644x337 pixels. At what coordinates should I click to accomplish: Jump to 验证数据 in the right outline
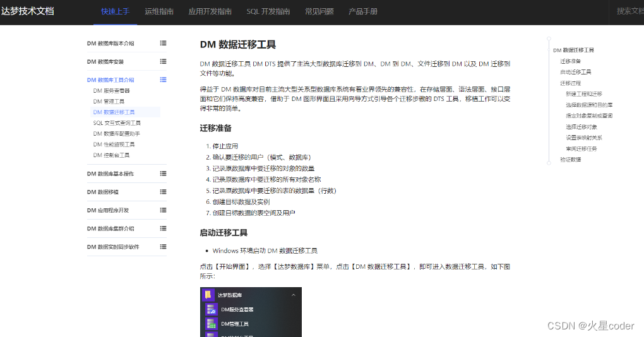tap(571, 160)
